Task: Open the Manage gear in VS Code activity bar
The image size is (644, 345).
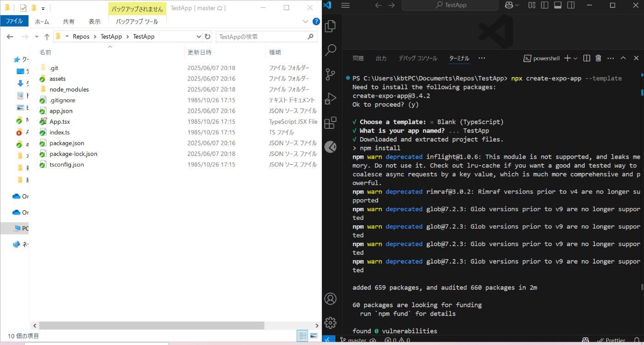Action: [x=330, y=322]
